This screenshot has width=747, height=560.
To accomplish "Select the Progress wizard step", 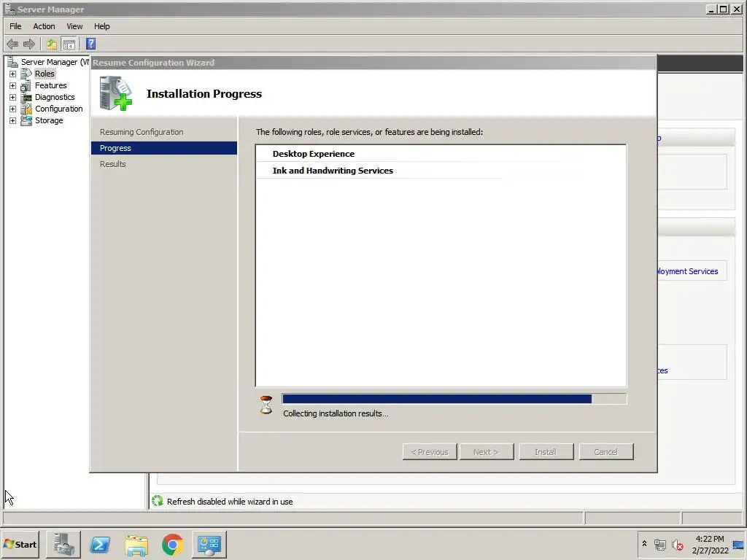I will [x=164, y=148].
